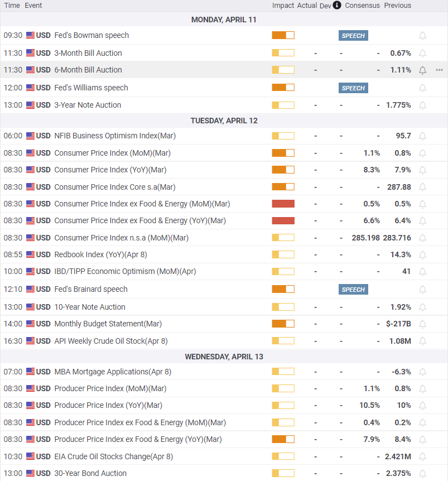The width and height of the screenshot is (448, 481).
Task: Click the bell icon for 30-Year Bond Auction
Action: (x=422, y=474)
